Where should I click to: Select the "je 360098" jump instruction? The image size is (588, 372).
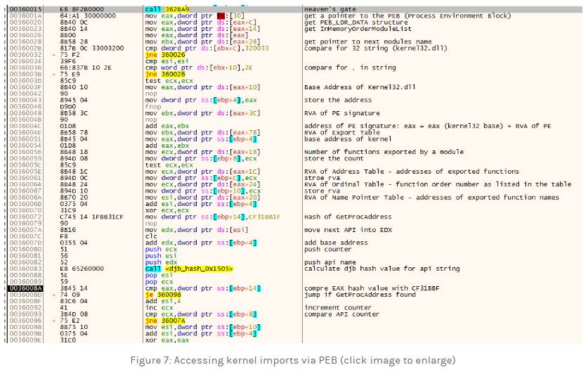coord(163,295)
